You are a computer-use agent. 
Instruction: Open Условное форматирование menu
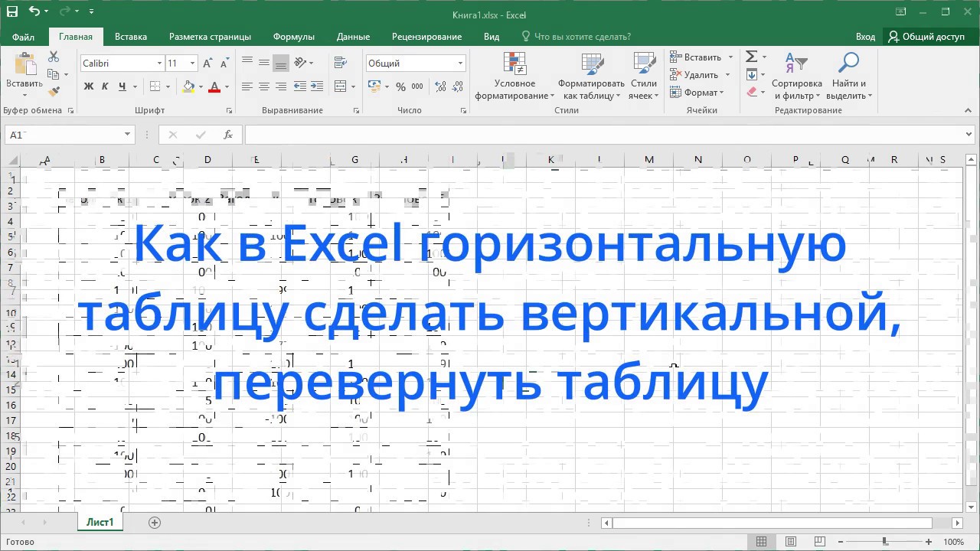click(514, 77)
